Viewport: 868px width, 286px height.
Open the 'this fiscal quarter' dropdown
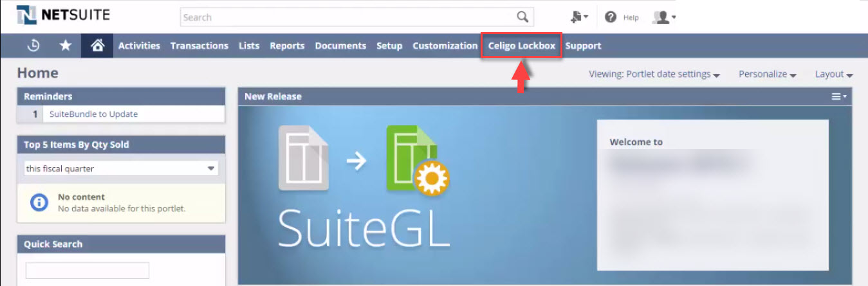click(121, 168)
